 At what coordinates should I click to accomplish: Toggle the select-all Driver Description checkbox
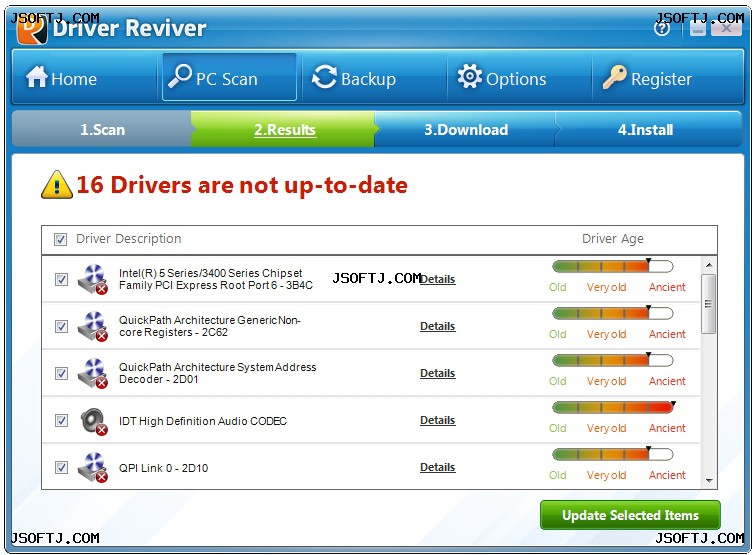(x=60, y=239)
